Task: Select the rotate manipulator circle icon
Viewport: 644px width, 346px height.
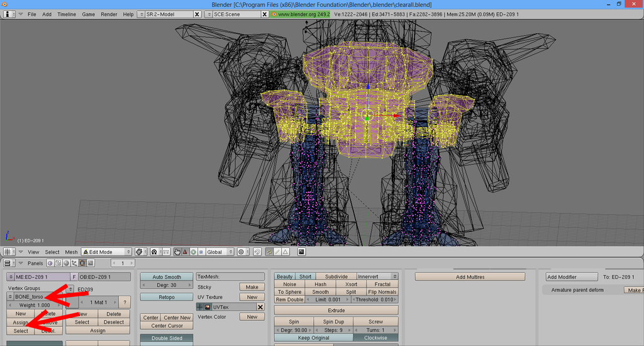Action: coord(193,252)
